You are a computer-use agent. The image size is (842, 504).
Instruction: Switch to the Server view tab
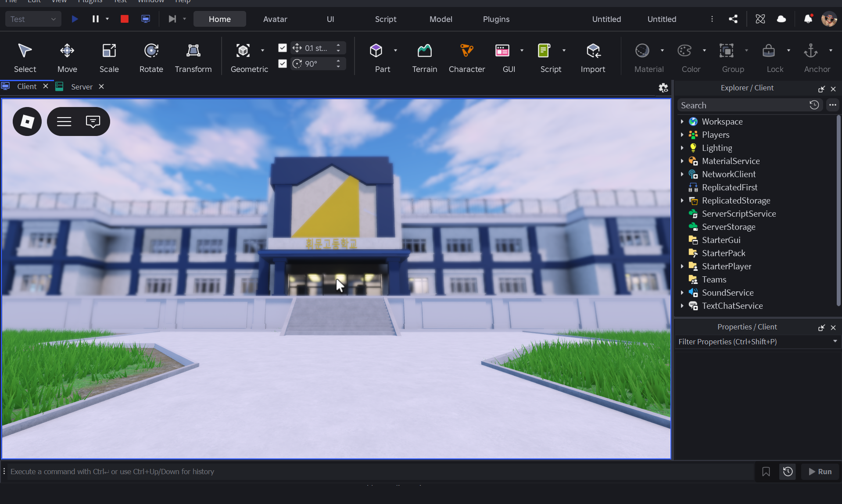click(x=82, y=87)
